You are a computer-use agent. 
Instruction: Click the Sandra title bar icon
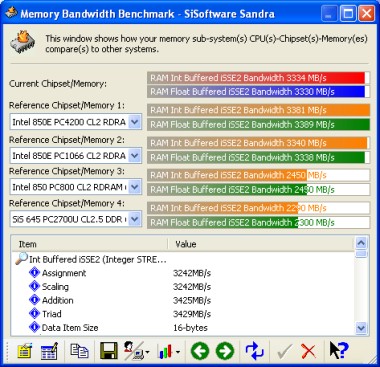(x=11, y=13)
